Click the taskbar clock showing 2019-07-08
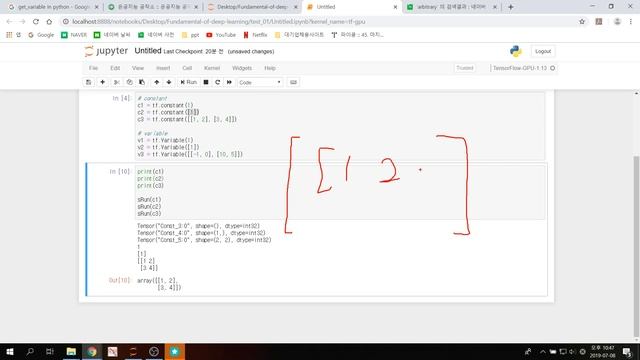 603,351
